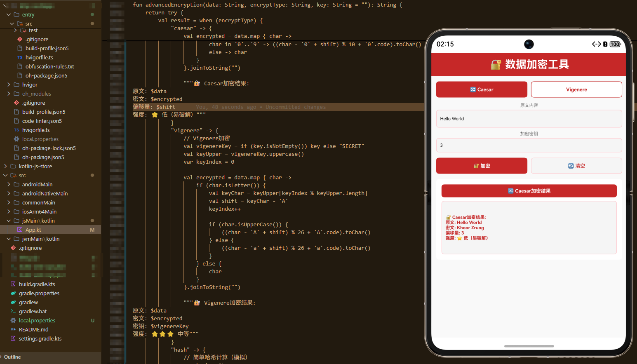Click the gradlew file icon
The image size is (637, 364).
(13, 302)
